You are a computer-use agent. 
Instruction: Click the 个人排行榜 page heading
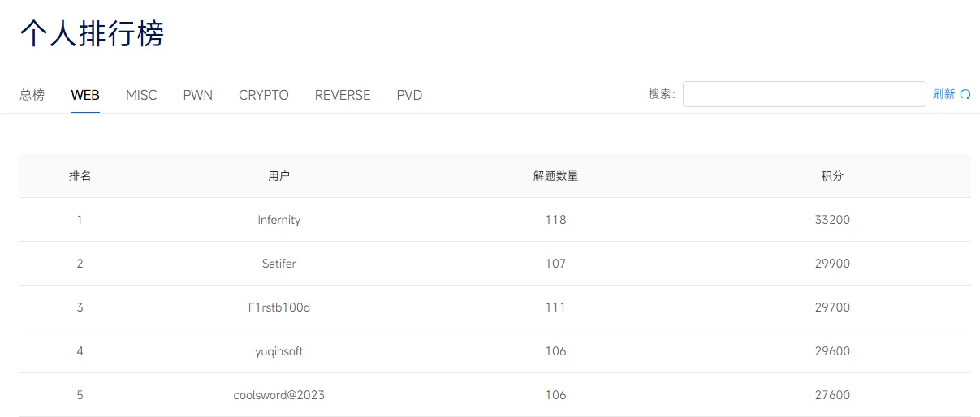point(92,34)
